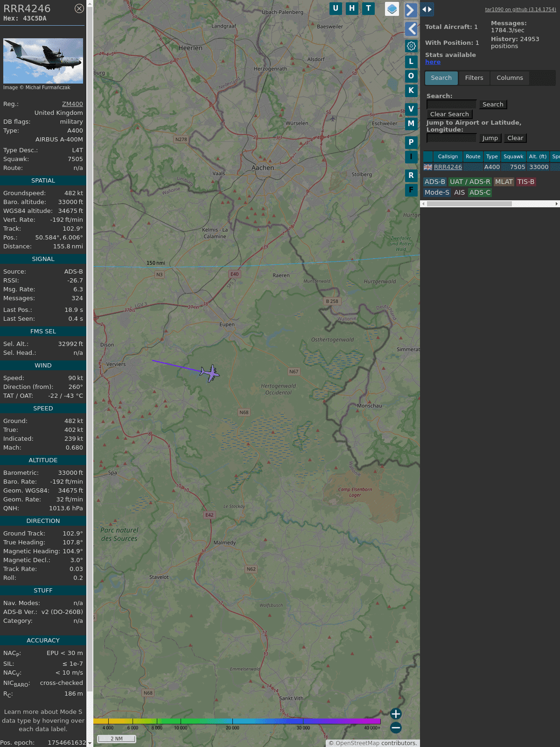The width and height of the screenshot is (560, 747).
Task: Collapse sidebar with left chevron arrow
Action: click(411, 29)
